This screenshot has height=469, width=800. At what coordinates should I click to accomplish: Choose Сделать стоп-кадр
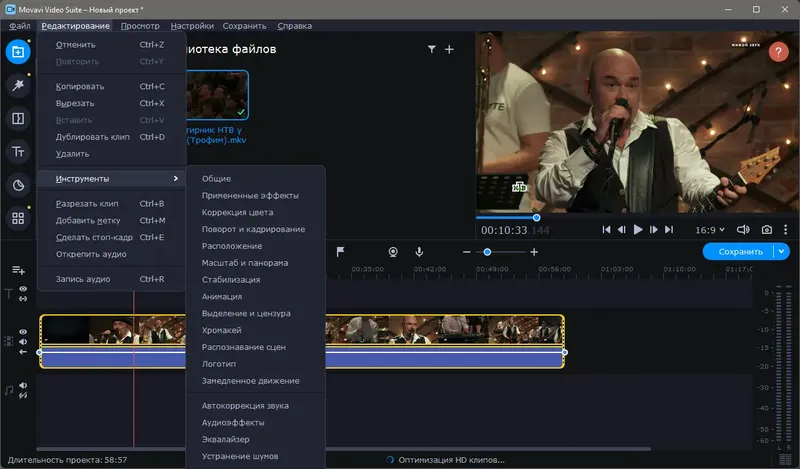click(x=111, y=237)
